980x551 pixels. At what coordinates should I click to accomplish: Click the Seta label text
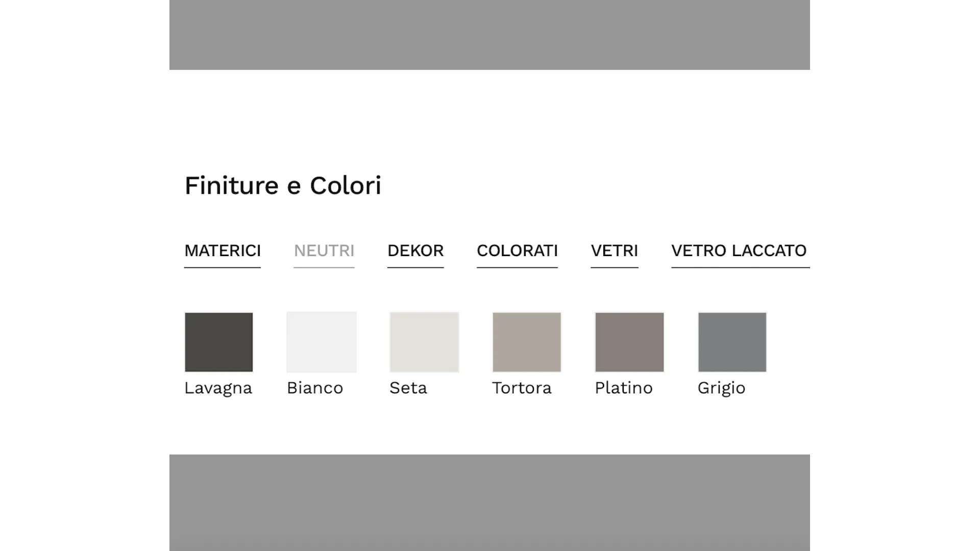(408, 388)
